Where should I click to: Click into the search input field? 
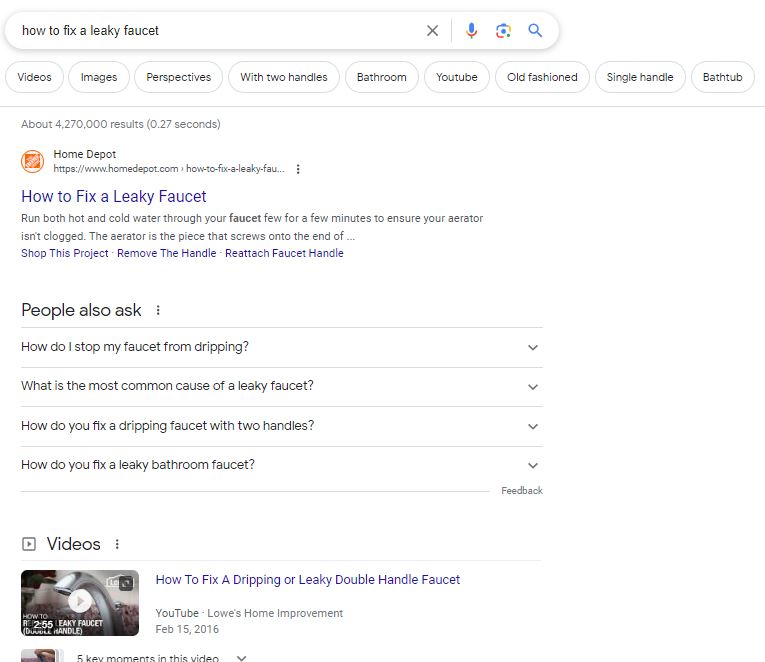tap(220, 31)
